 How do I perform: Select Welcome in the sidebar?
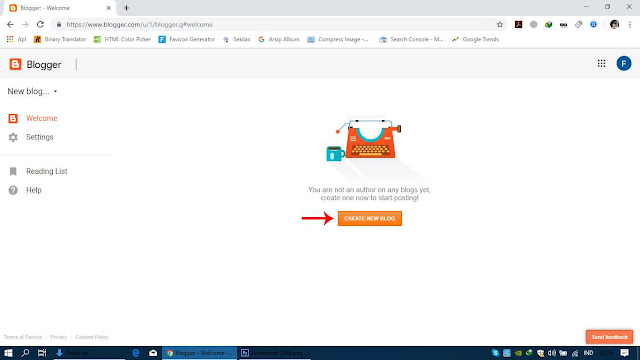(x=42, y=118)
